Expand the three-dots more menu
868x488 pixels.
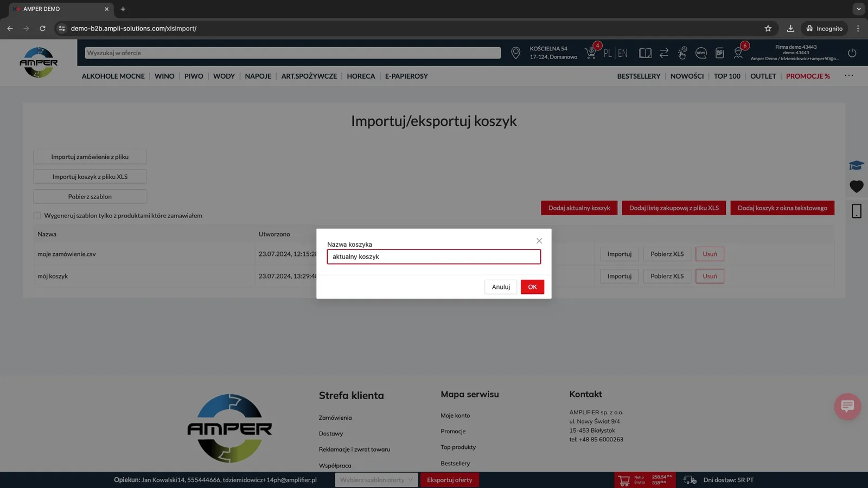point(849,75)
